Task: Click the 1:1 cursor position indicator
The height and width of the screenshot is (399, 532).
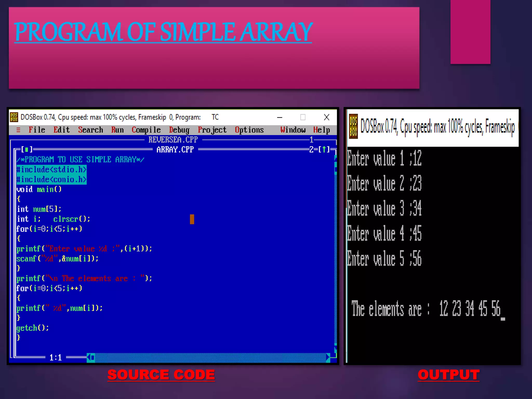Action: coord(56,358)
